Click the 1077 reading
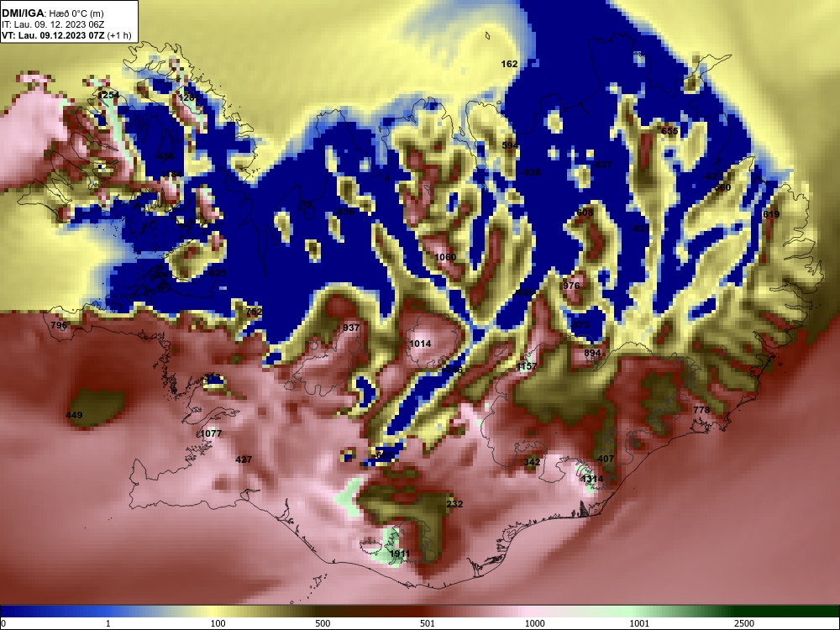 [x=211, y=433]
